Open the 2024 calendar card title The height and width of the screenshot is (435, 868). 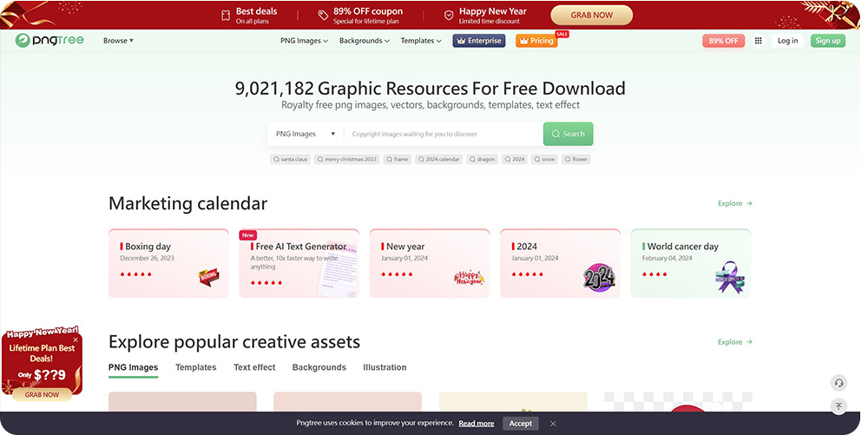click(x=527, y=247)
